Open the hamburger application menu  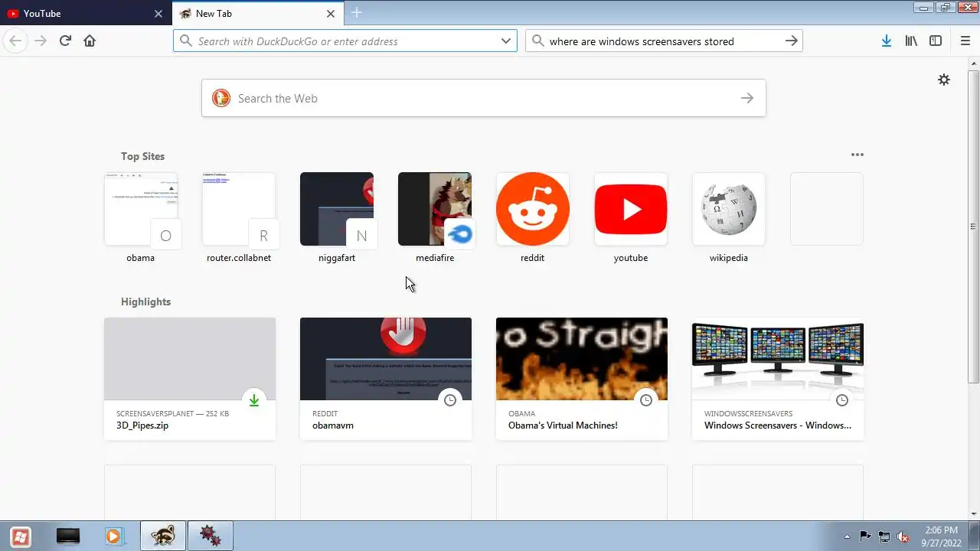pyautogui.click(x=965, y=41)
